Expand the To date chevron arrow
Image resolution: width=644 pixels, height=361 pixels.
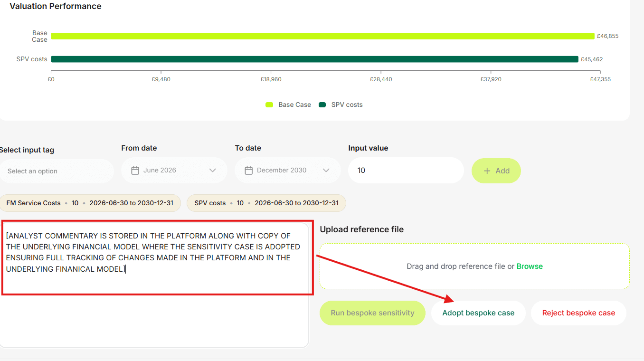pos(326,171)
